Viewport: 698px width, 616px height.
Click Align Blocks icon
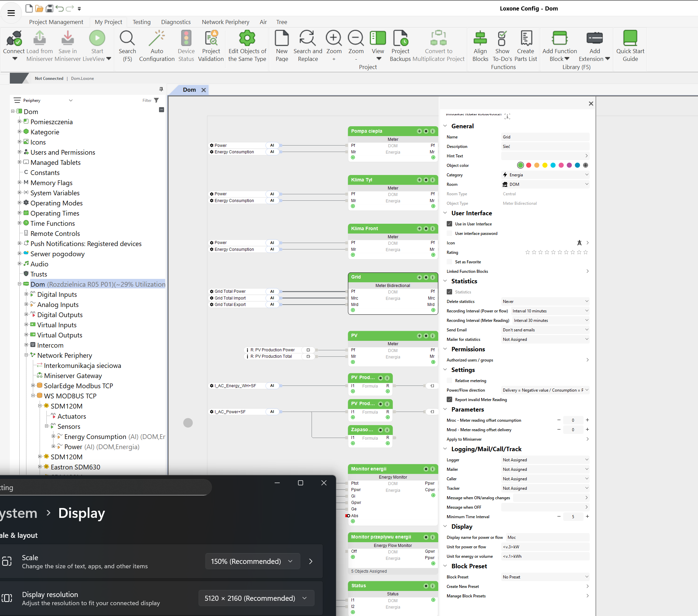coord(480,39)
